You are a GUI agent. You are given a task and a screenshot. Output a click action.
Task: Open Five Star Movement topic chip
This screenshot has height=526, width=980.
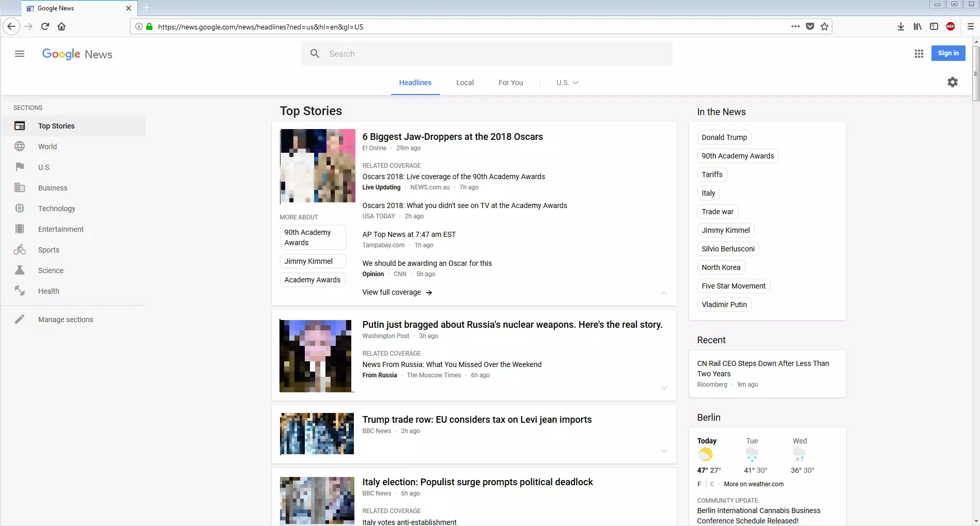(x=733, y=286)
